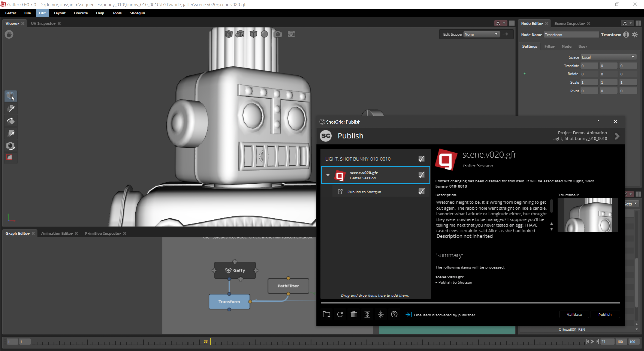Switch to the Animation Editor tab

(x=57, y=233)
